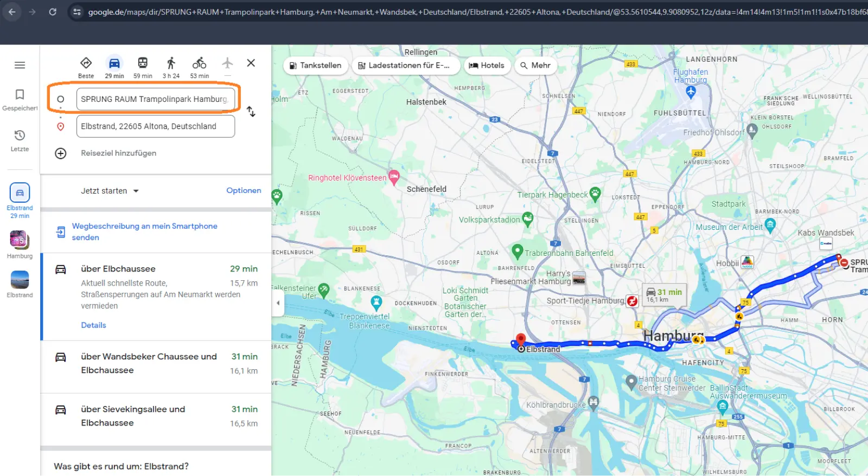
Task: Select Elbstrand 29 min sidebar shortcut
Action: point(20,201)
